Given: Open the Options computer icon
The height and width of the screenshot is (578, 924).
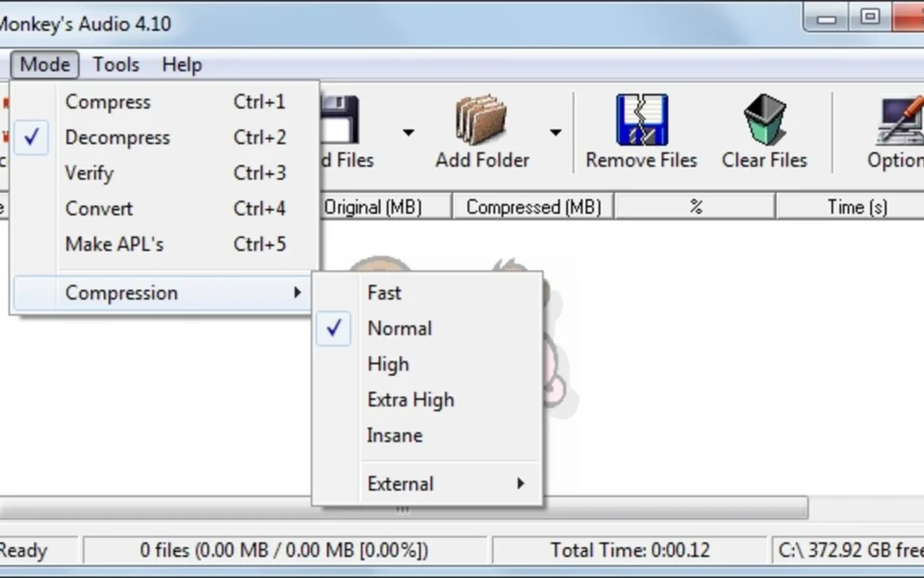Looking at the screenshot, I should 901,121.
